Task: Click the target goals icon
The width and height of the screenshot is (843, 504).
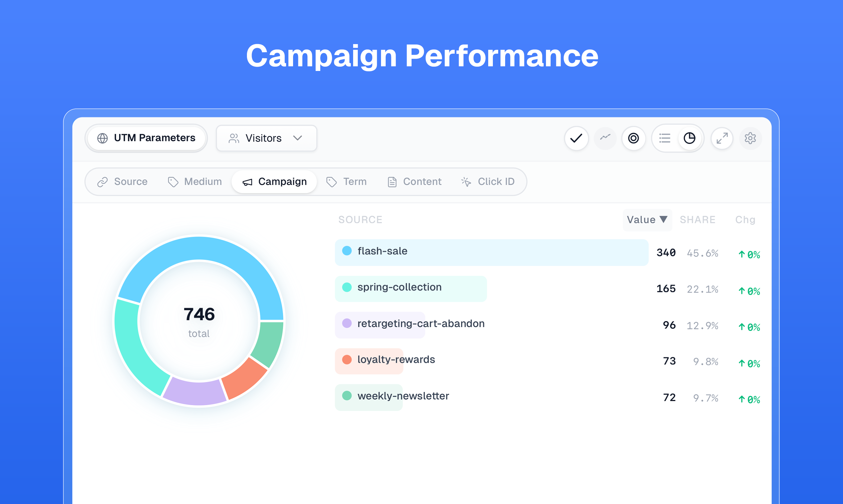Action: point(633,138)
